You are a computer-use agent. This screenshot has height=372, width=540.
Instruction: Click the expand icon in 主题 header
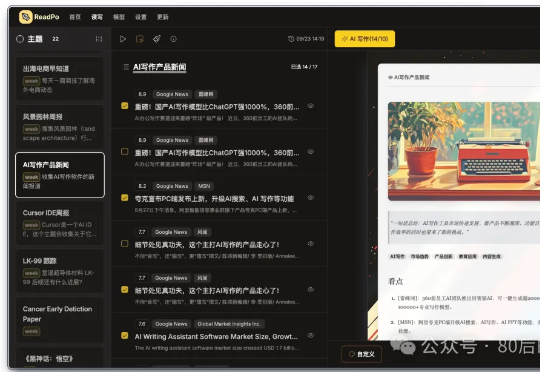[99, 39]
